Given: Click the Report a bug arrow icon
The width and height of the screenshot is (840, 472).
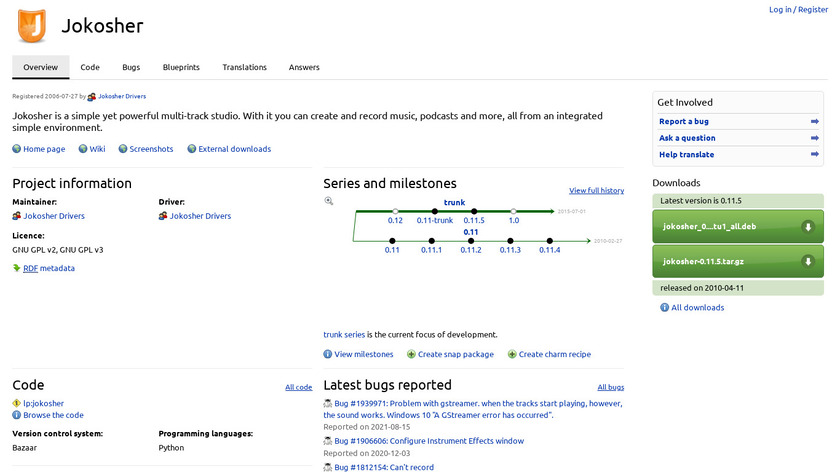Looking at the screenshot, I should 815,122.
